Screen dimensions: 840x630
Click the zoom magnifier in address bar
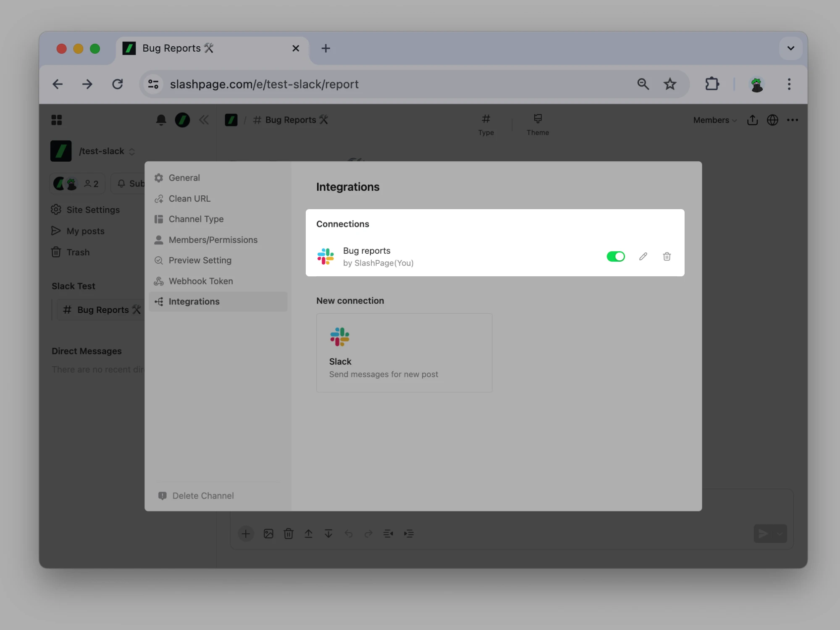point(643,84)
